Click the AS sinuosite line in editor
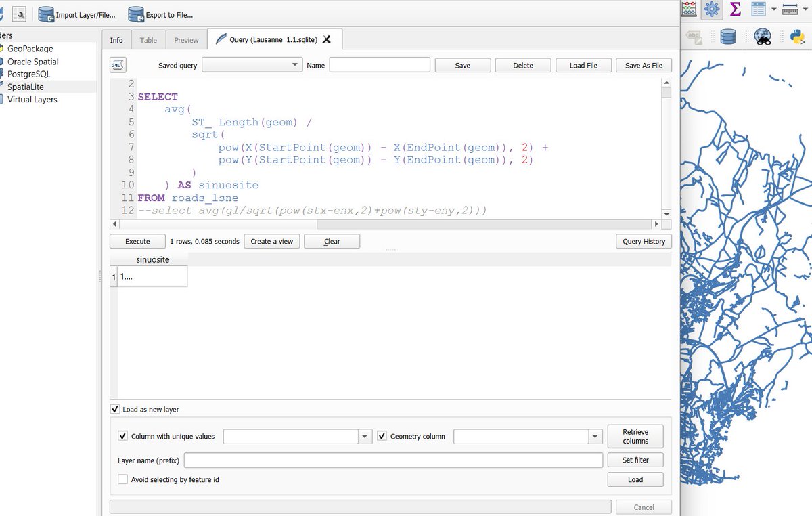 coord(211,185)
